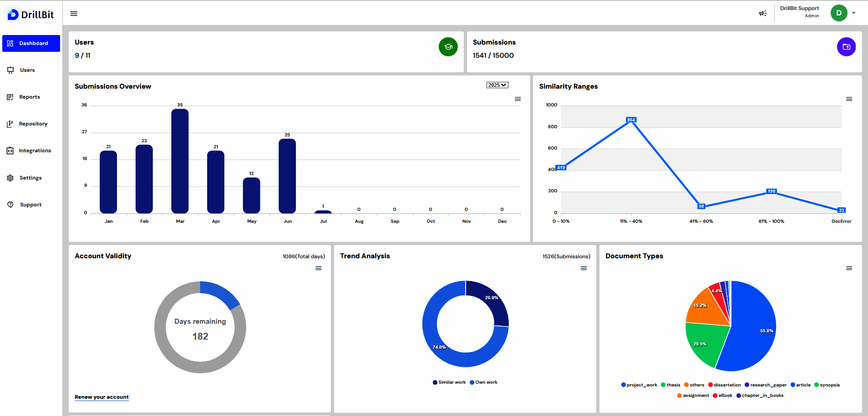
Task: Select the Dashboard button in sidebar
Action: pos(31,43)
